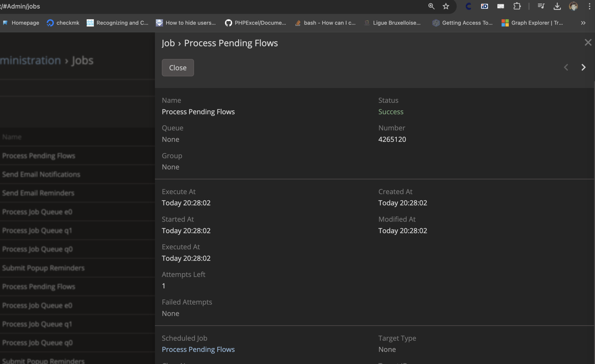Click the zoom magnifier icon in address bar
The width and height of the screenshot is (595, 364).
(x=431, y=6)
